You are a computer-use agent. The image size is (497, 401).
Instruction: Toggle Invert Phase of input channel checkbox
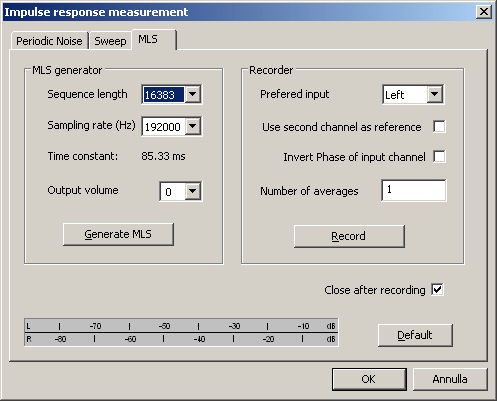click(x=439, y=156)
